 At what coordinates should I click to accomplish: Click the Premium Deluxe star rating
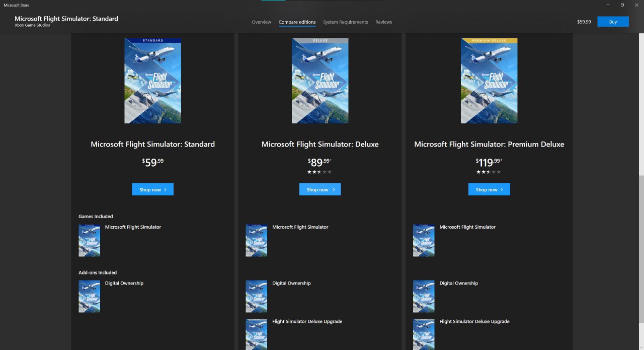pos(489,172)
